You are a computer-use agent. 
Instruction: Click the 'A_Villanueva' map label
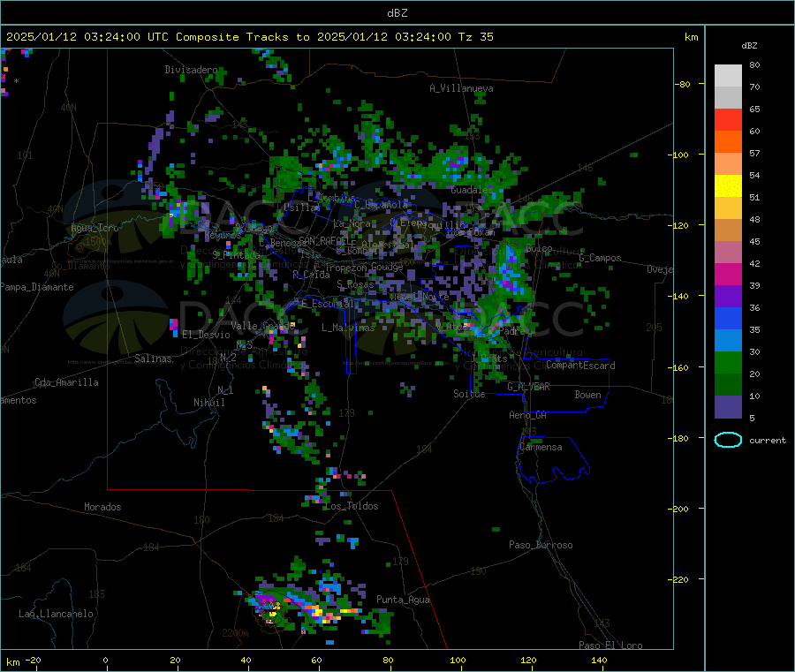pos(461,88)
